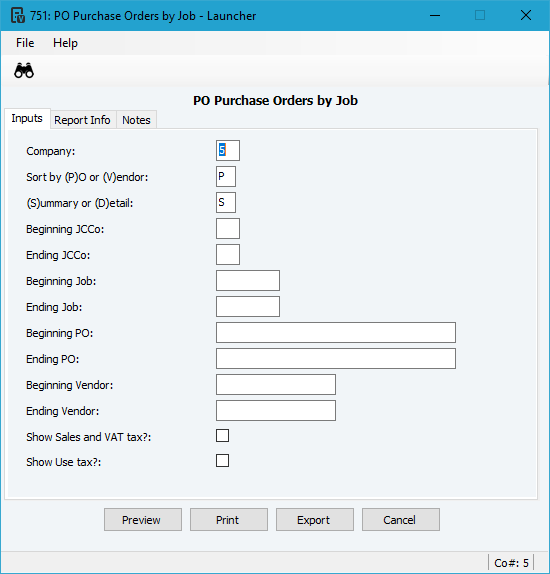Click the Export button
The width and height of the screenshot is (550, 574).
[315, 519]
